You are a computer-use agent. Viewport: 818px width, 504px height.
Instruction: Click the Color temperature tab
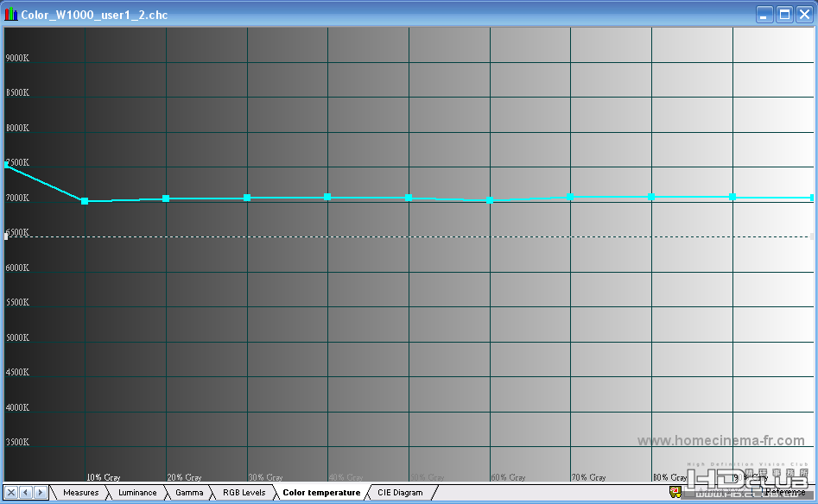tap(321, 493)
